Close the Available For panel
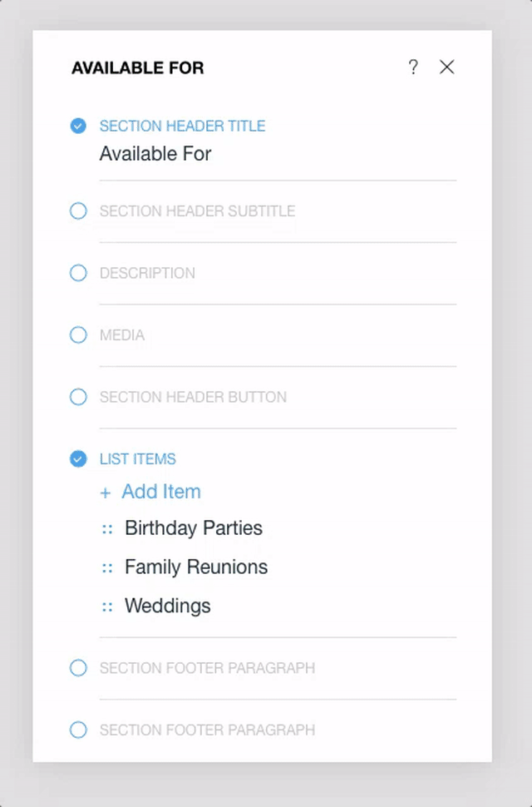Screen dimensions: 532x807 [x=447, y=67]
